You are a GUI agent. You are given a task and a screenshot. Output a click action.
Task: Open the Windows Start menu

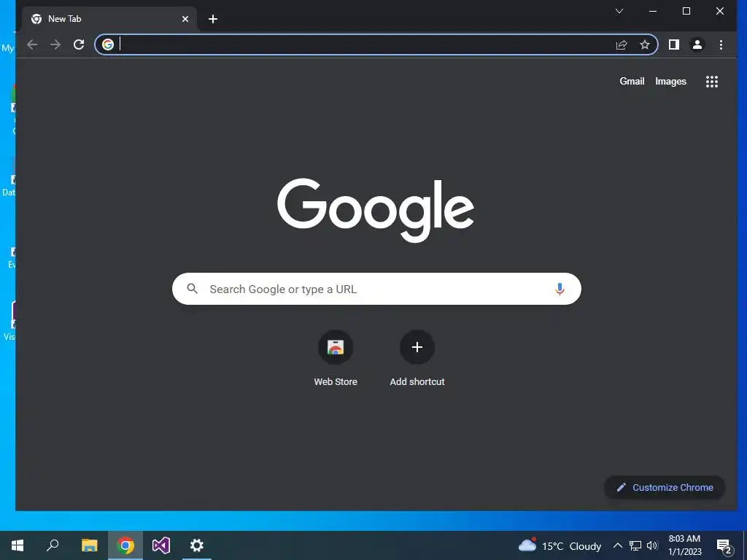pyautogui.click(x=18, y=545)
